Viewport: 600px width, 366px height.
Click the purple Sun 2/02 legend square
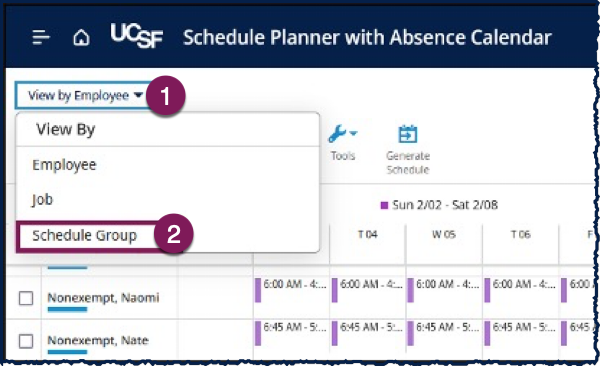coord(384,206)
